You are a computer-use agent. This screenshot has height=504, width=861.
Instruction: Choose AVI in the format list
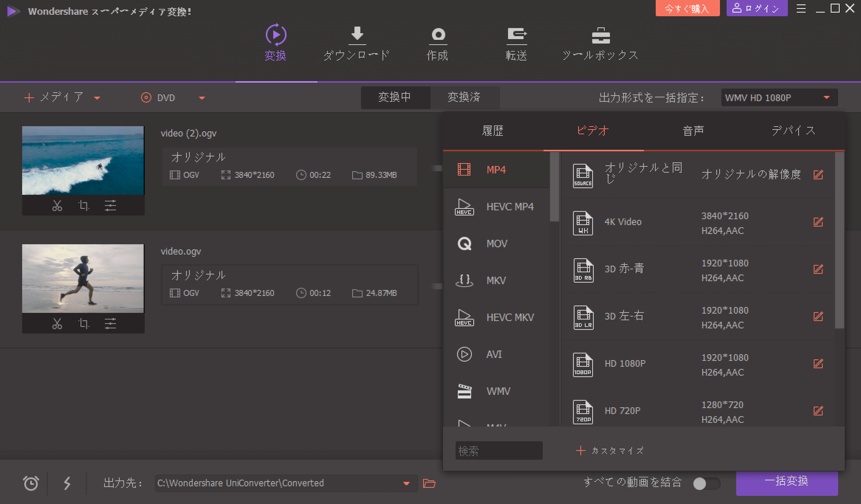pyautogui.click(x=496, y=354)
